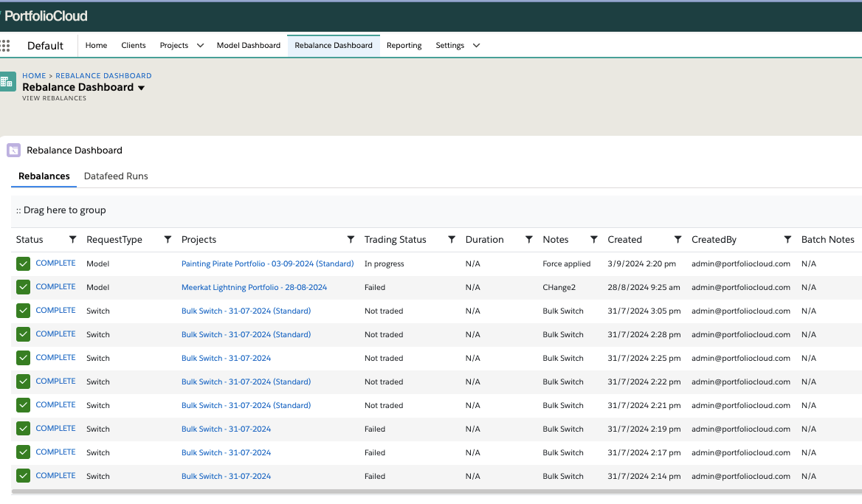The width and height of the screenshot is (862, 504).
Task: Click the green status checkmark on Painting Pirate row
Action: (22, 263)
